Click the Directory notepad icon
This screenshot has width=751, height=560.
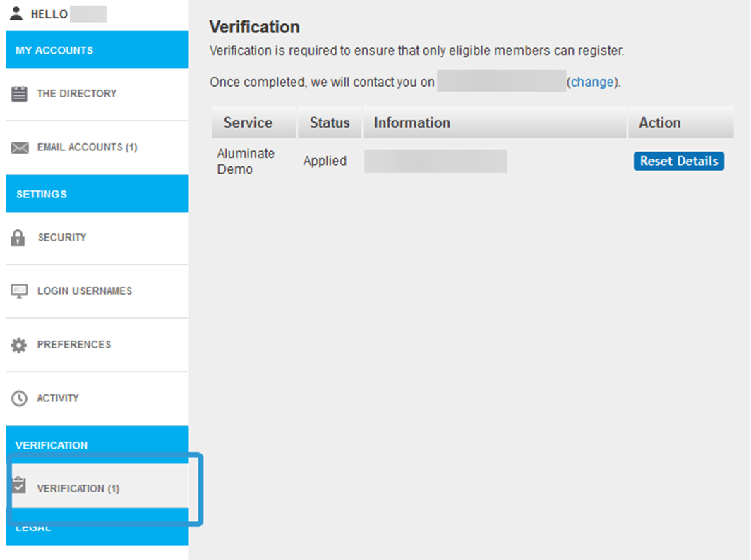click(x=19, y=94)
